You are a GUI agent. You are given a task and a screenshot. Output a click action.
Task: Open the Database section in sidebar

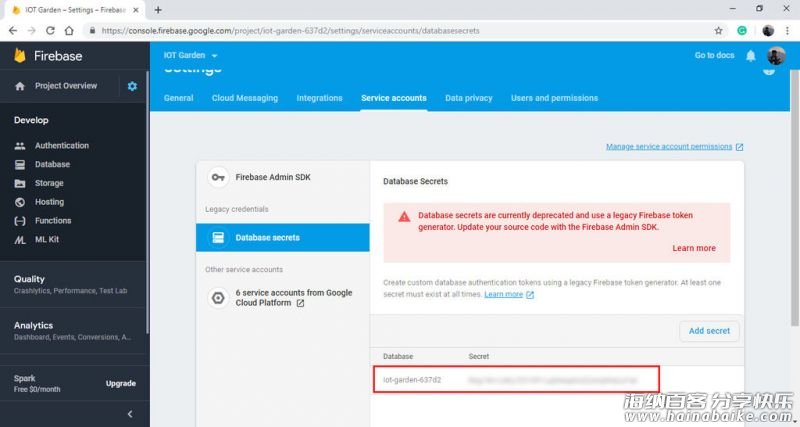52,164
